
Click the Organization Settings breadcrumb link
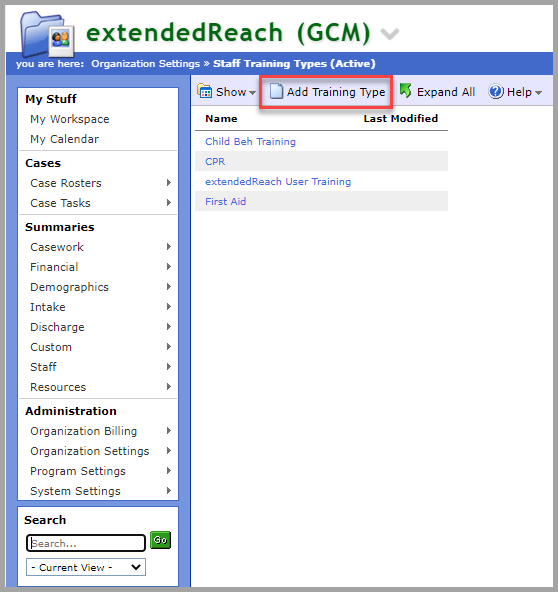coord(145,63)
